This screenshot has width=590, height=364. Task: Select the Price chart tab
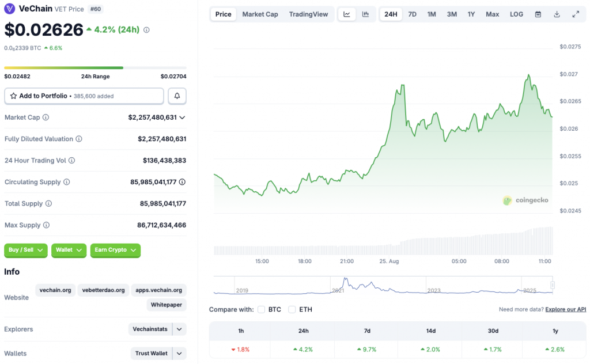223,14
